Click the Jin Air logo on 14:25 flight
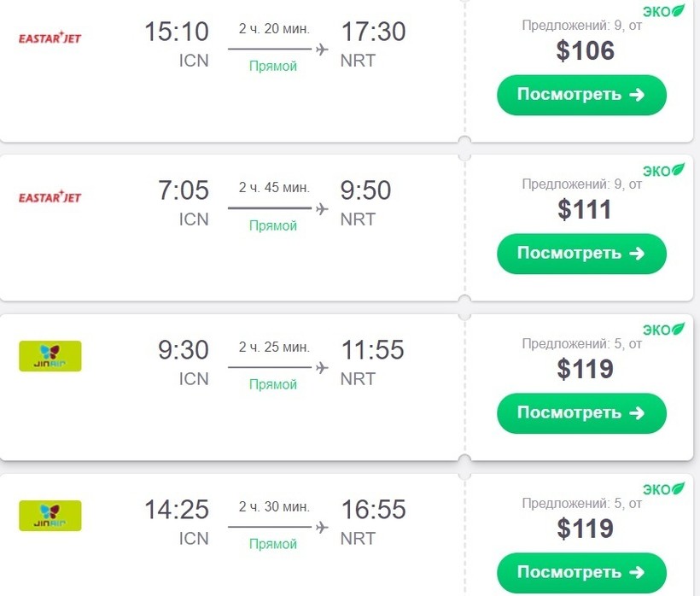 tap(50, 516)
